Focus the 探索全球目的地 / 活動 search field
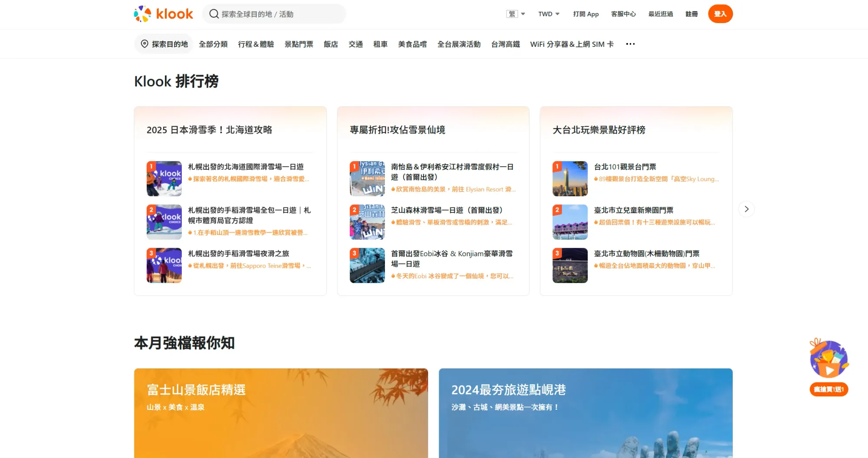Viewport: 868px width, 458px height. coord(274,14)
